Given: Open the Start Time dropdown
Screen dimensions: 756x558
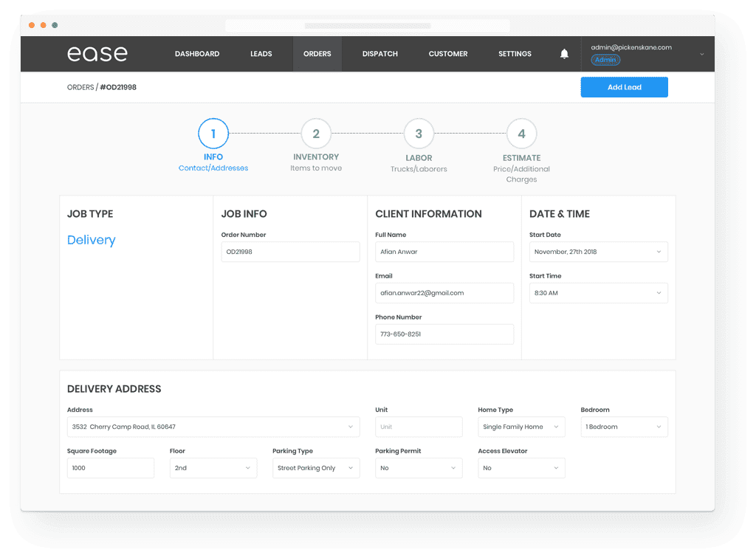Looking at the screenshot, I should pyautogui.click(x=598, y=293).
